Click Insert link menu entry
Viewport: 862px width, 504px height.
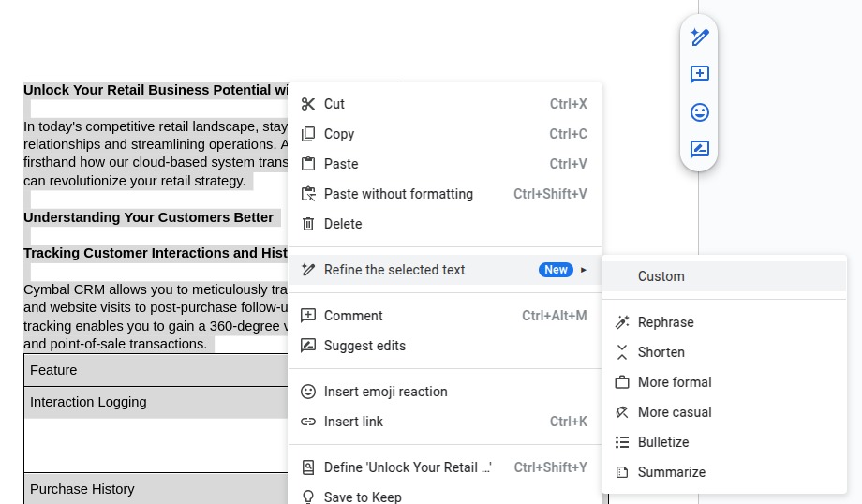click(x=353, y=422)
